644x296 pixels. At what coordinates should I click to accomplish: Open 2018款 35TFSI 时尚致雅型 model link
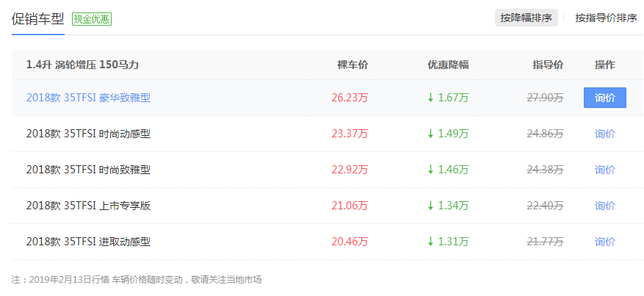88,170
